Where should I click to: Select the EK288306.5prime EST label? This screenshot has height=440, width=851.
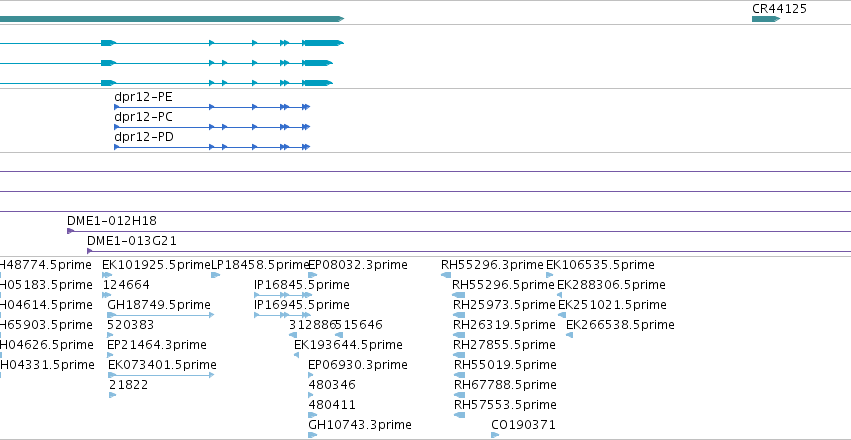pos(611,285)
